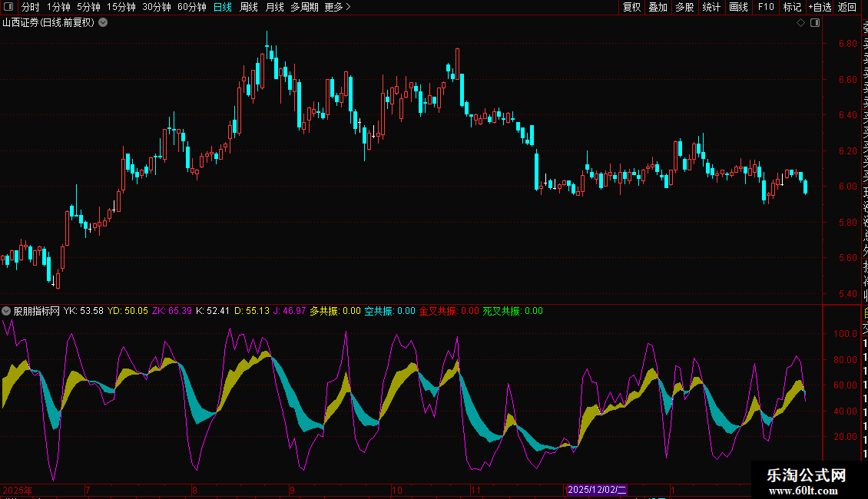Open F10 company information
This screenshot has width=868, height=499.
click(x=765, y=7)
